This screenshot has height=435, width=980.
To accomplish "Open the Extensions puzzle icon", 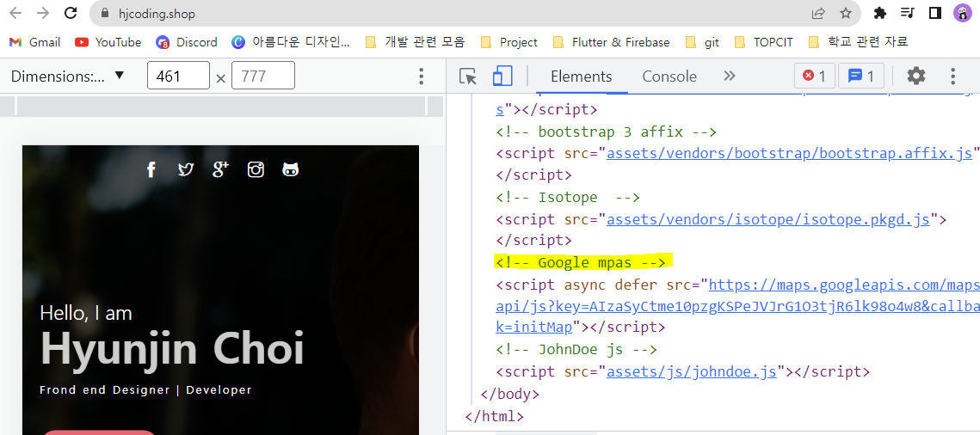I will click(x=880, y=13).
